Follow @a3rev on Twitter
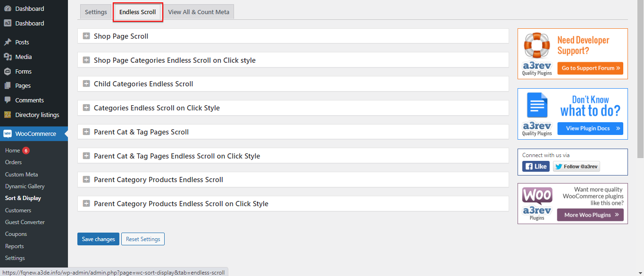644x276 pixels. point(576,167)
